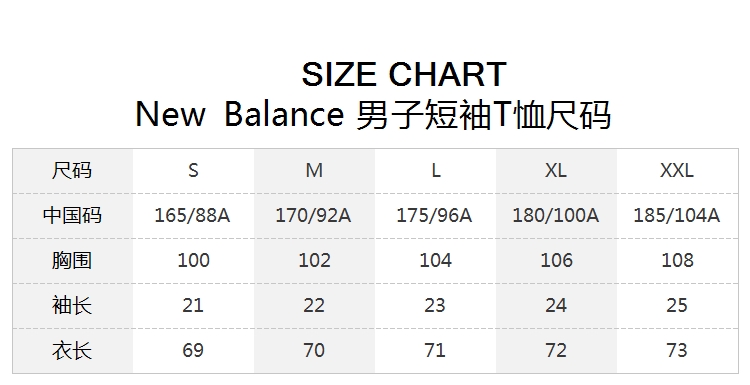Click the chest value 102 cell
Viewport: 750px width, 385px height.
tap(314, 261)
